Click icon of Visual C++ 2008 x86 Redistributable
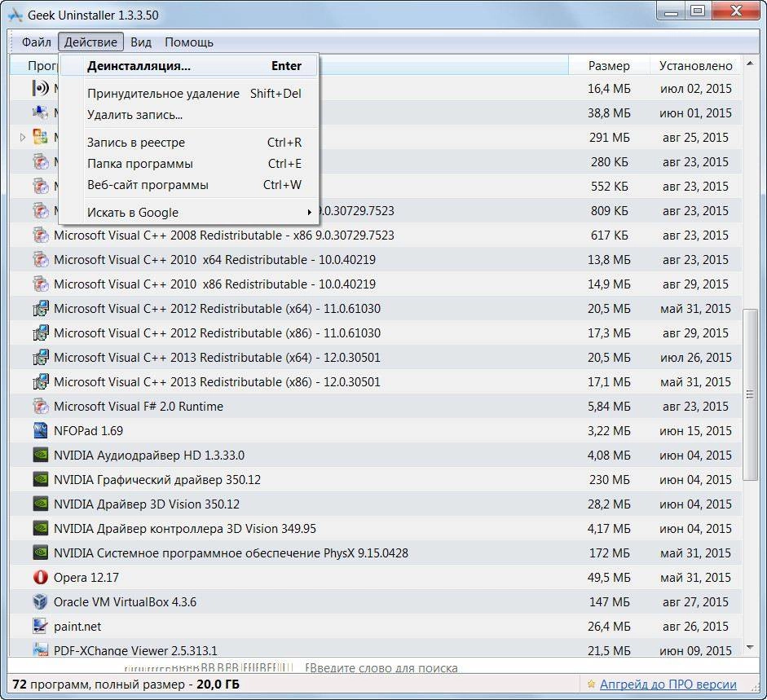This screenshot has width=767, height=700. click(40, 236)
